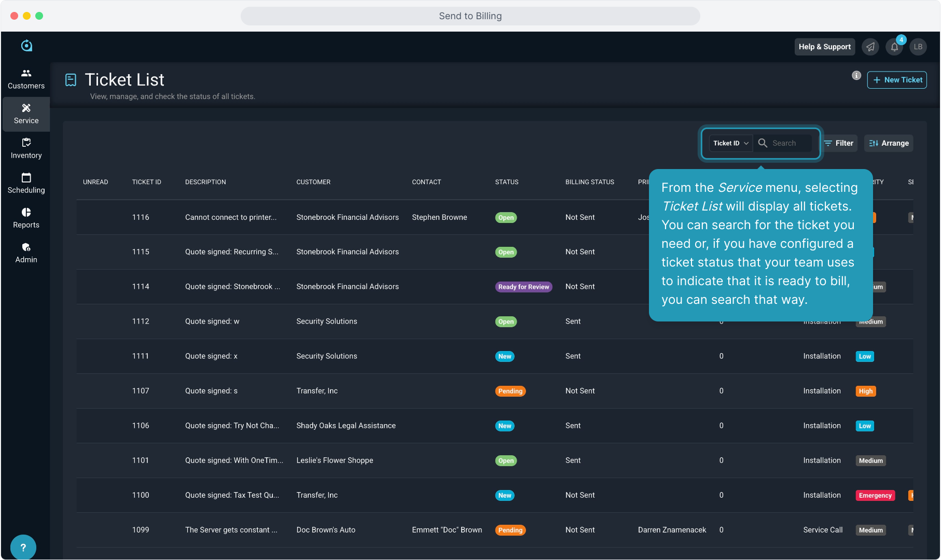
Task: Open the Admin section icon
Action: pos(26,247)
